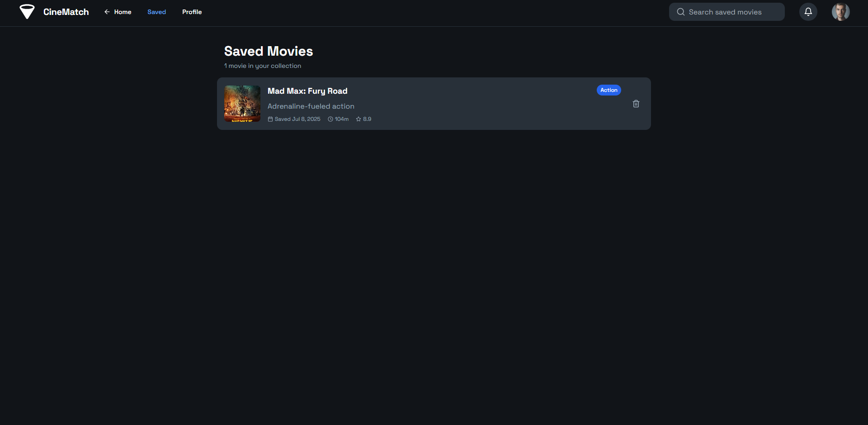Click the calendar icon beside the saved date
The width and height of the screenshot is (868, 425).
270,119
